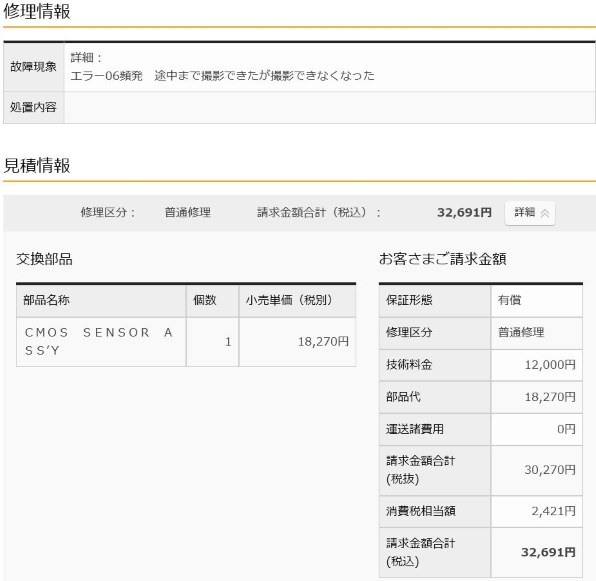Click the bold 32,691円 total in table
Screen dimensions: 596x581
548,552
